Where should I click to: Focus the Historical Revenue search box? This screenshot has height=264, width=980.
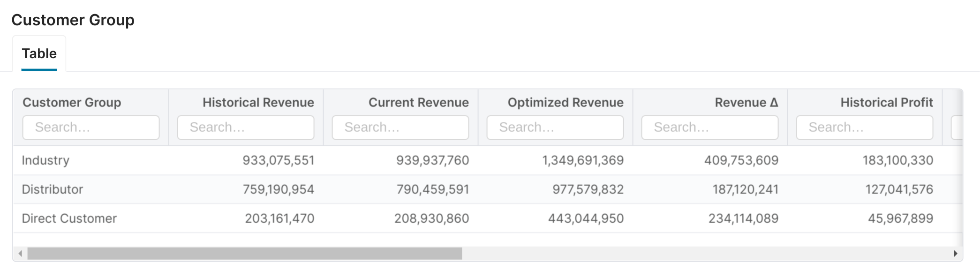[x=246, y=128]
